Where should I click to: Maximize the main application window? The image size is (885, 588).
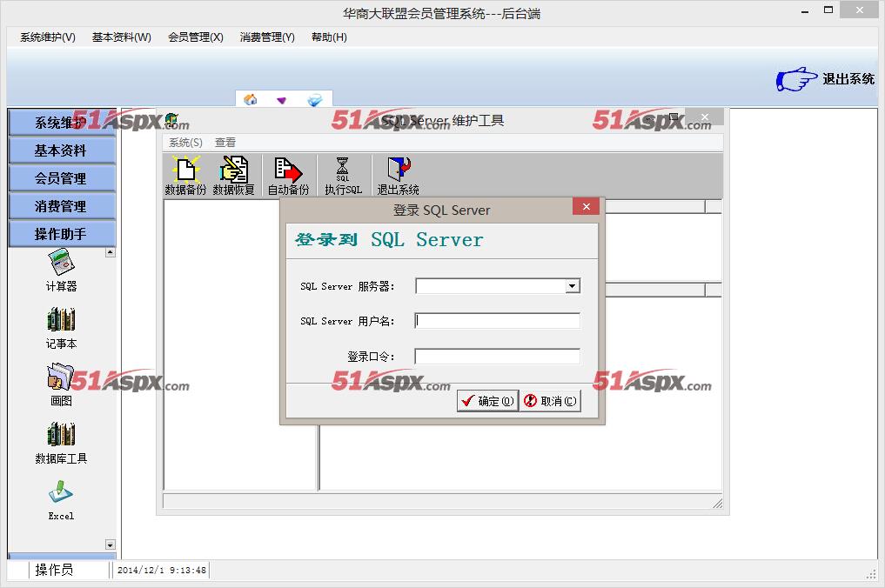coord(828,10)
